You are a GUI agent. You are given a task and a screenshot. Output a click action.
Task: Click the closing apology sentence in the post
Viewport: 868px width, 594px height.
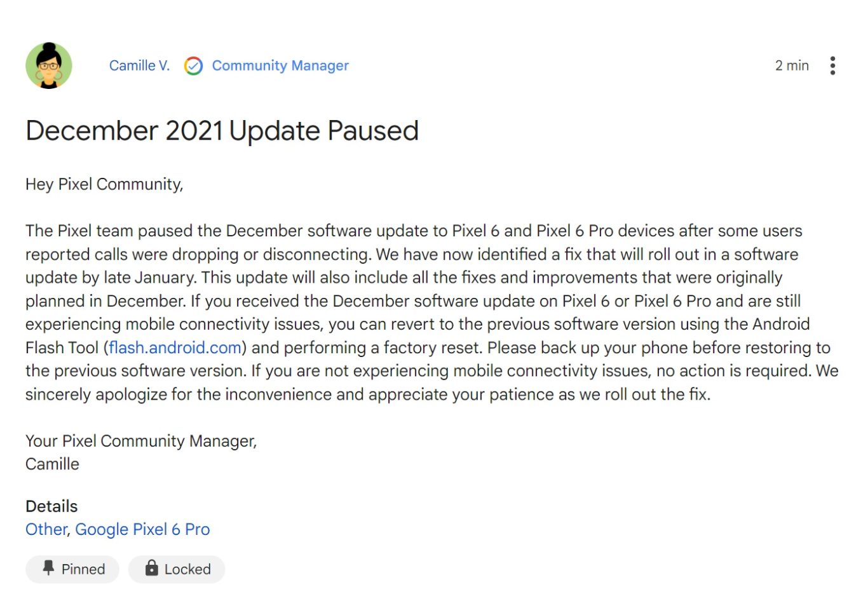tap(367, 395)
